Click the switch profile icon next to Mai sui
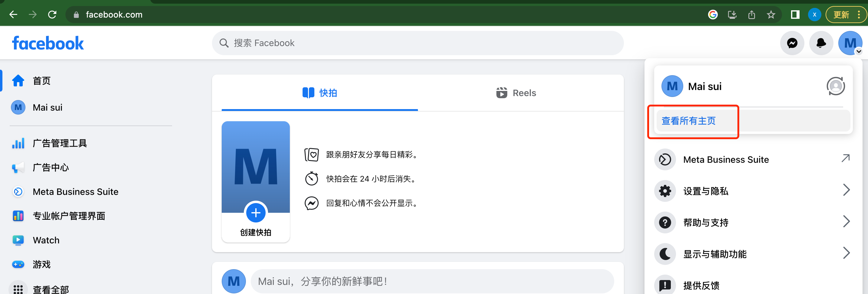 coord(836,86)
